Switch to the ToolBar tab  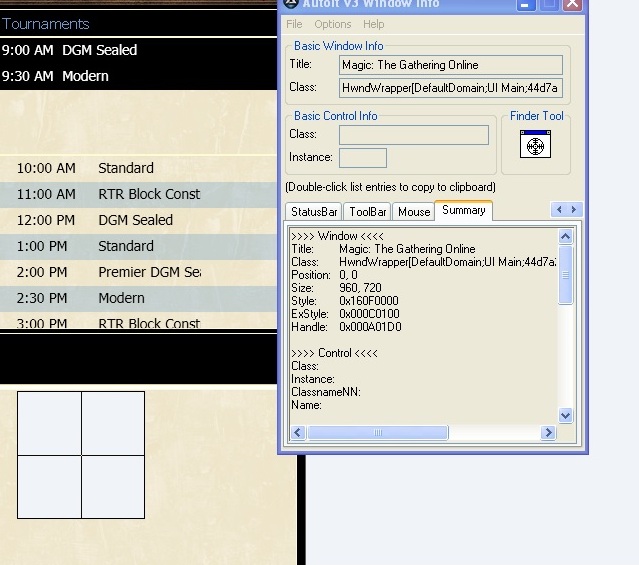tap(368, 212)
